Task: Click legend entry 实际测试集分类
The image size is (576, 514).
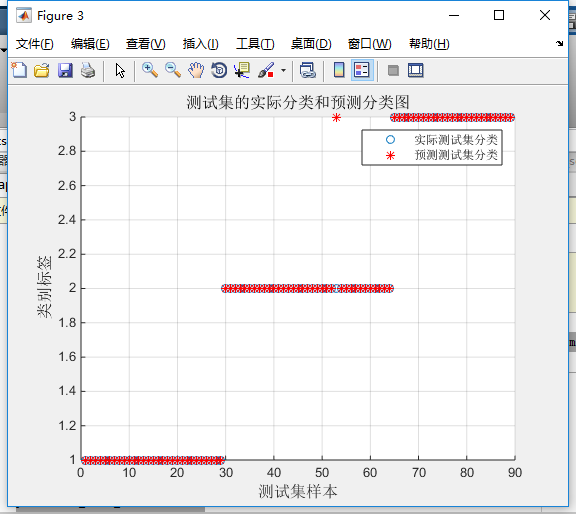Action: tap(456, 140)
